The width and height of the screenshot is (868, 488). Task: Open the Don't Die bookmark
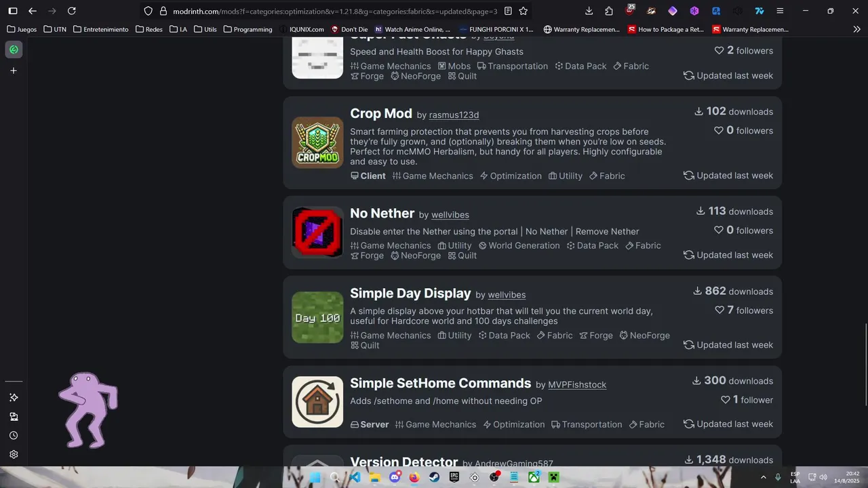[x=349, y=29]
